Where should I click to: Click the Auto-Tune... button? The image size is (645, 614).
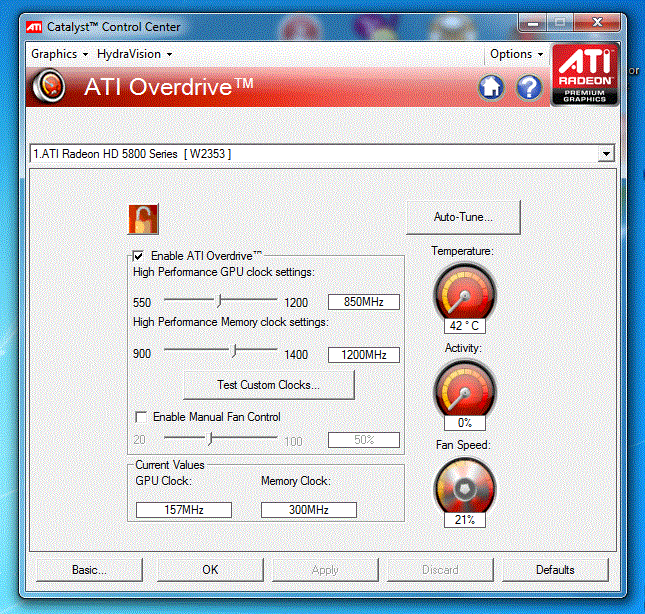click(x=463, y=217)
